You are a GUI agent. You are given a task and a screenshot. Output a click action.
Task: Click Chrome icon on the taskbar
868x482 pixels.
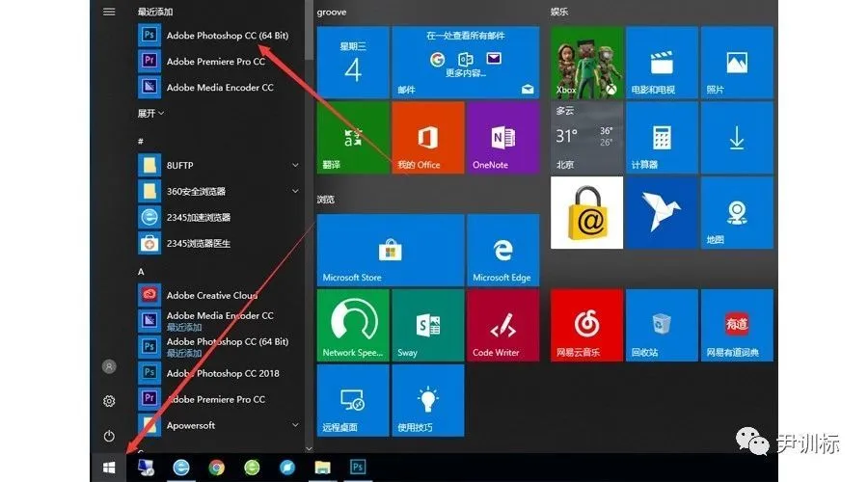tap(216, 468)
